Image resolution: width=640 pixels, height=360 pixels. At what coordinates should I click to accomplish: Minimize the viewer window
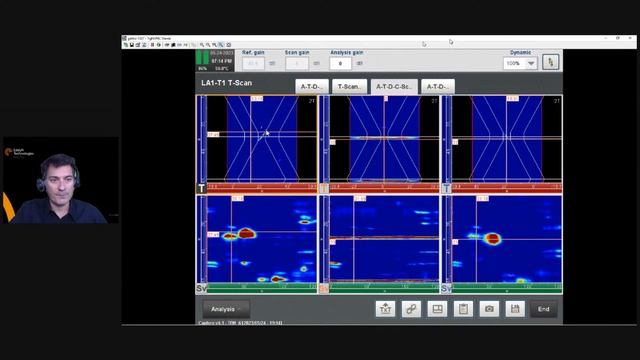[x=606, y=38]
